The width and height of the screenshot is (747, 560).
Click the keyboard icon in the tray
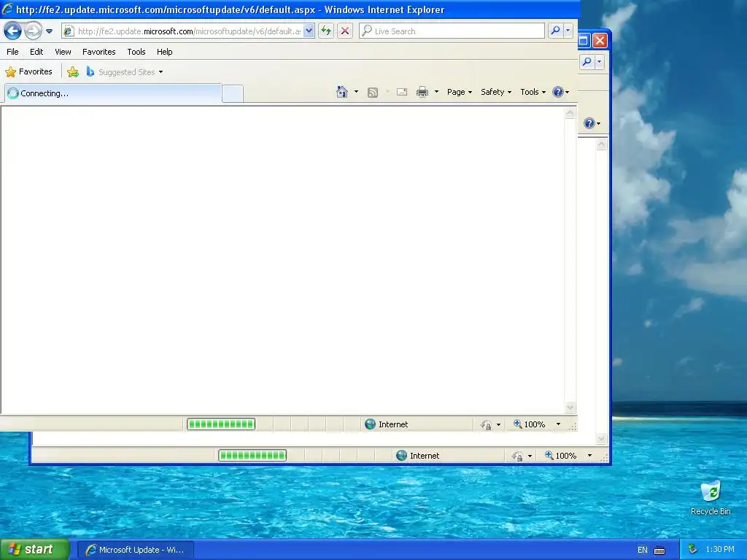(659, 551)
